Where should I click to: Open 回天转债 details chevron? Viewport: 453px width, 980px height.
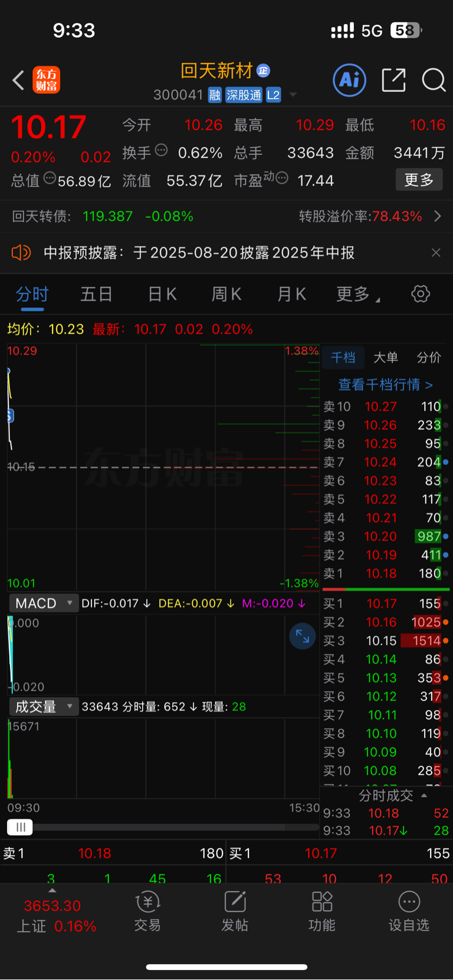tap(438, 216)
